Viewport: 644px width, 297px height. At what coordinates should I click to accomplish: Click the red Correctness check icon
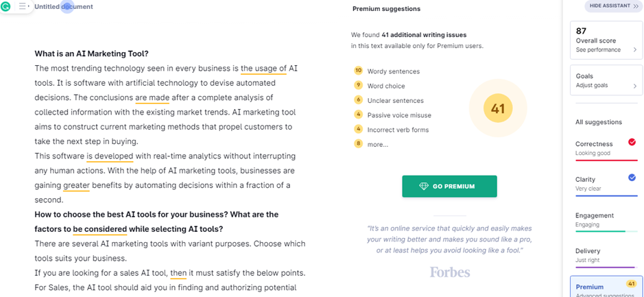pos(632,142)
